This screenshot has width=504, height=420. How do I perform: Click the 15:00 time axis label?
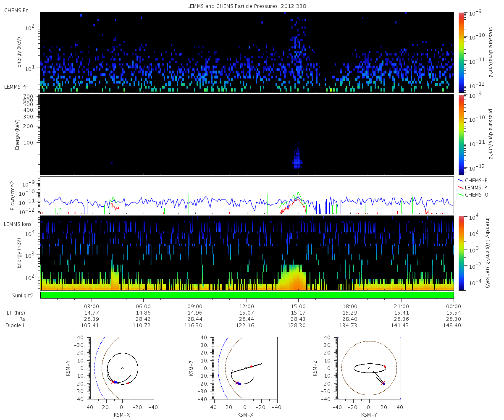[x=298, y=306]
